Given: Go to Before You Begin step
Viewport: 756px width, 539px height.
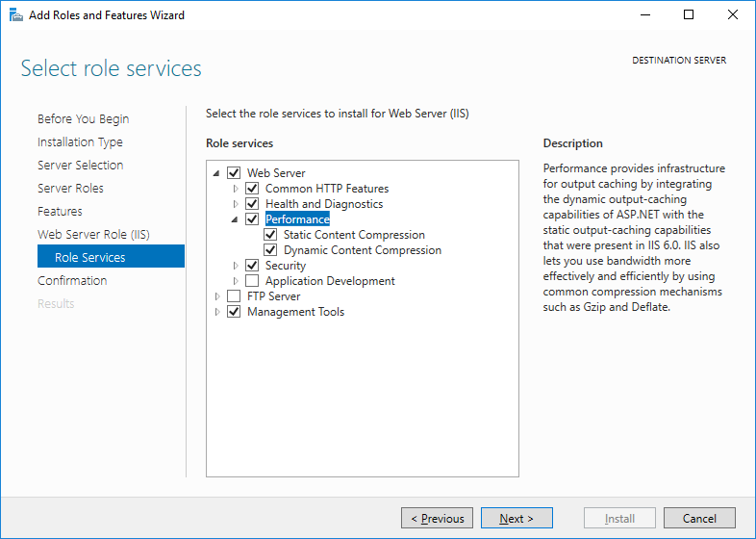Looking at the screenshot, I should (x=84, y=118).
